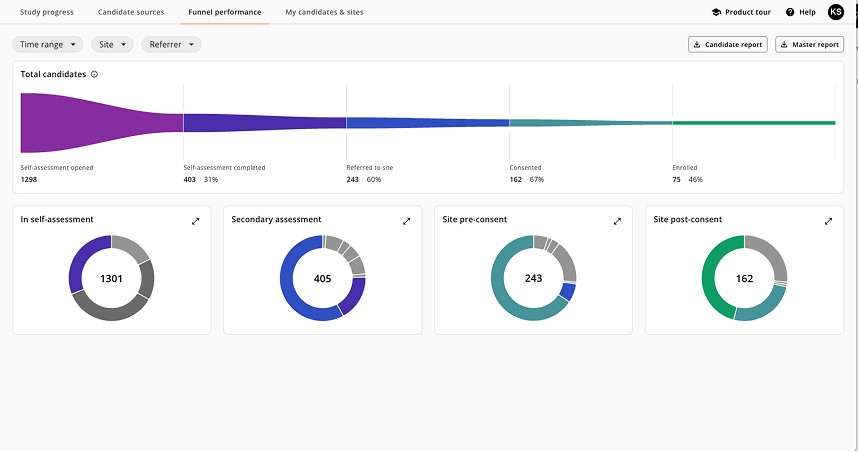859x452 pixels.
Task: Download the Master report
Action: coord(809,45)
